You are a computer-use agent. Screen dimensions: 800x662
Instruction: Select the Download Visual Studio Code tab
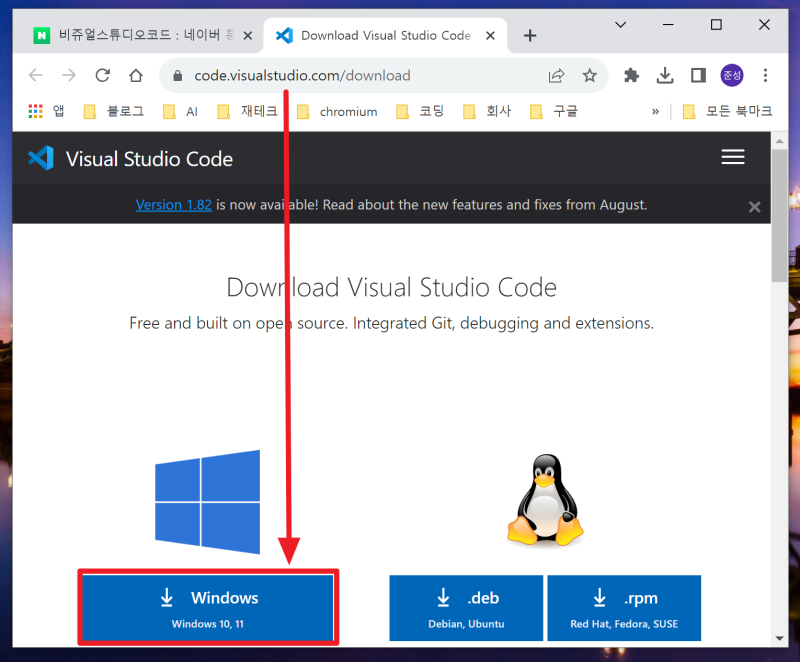pos(385,35)
